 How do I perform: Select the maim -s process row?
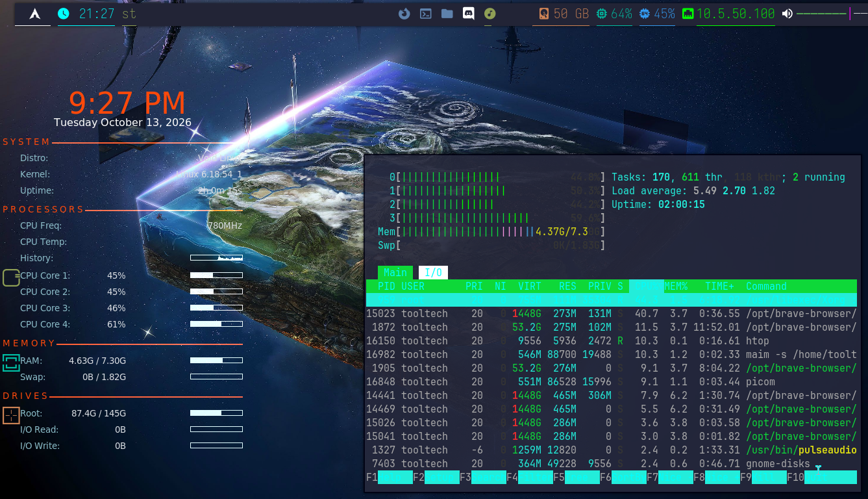(612, 354)
